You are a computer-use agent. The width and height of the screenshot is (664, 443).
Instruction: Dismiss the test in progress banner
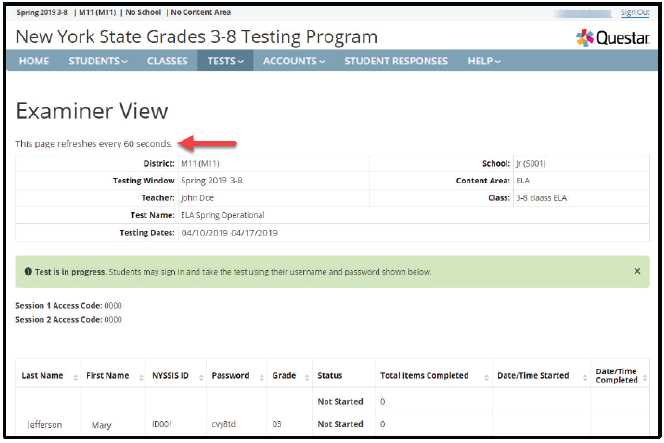pyautogui.click(x=637, y=271)
